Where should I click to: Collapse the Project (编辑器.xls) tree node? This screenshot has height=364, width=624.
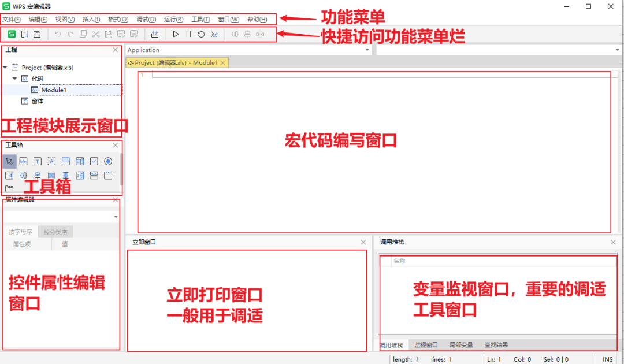6,67
